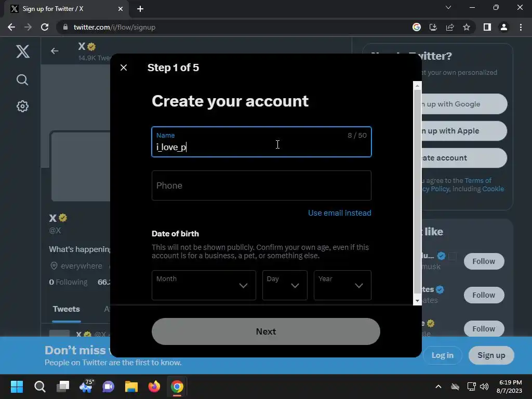Reload the page with refresh icon
Image resolution: width=532 pixels, height=399 pixels.
45,27
